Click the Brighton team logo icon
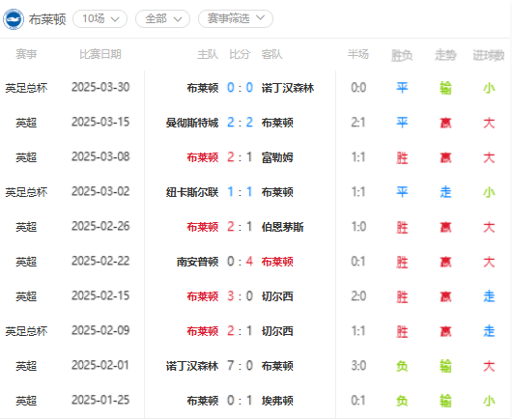 pyautogui.click(x=14, y=19)
